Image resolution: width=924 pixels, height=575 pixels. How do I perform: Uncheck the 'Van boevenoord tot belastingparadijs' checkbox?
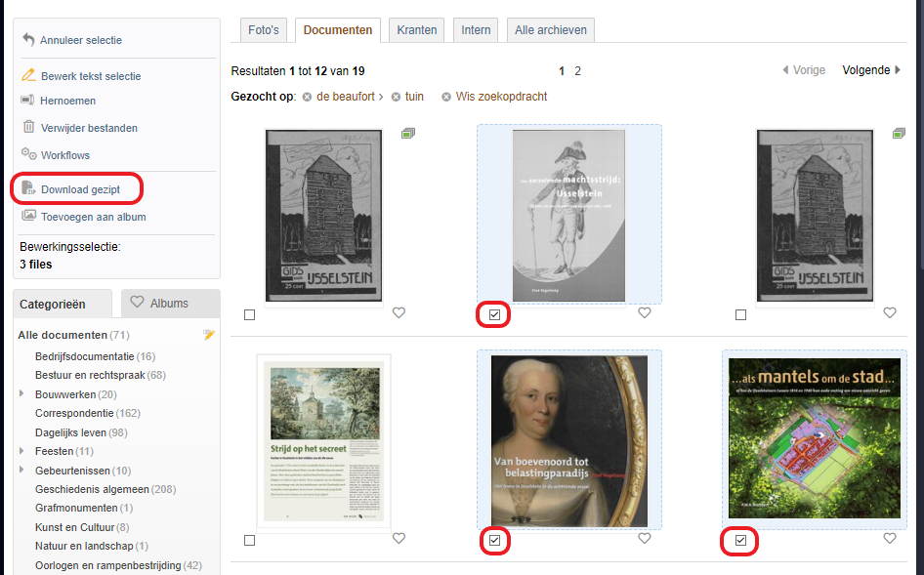(x=494, y=541)
